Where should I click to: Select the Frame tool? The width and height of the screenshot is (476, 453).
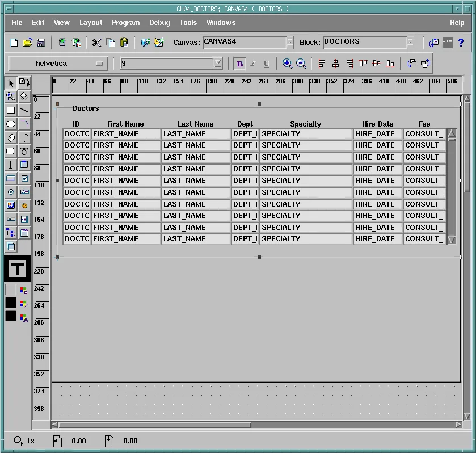(x=24, y=165)
